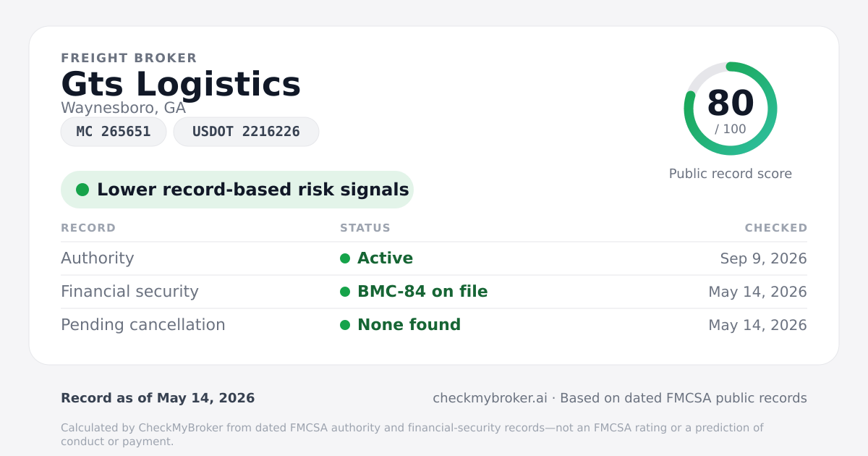Click the Lower record-based risk signals pill

[x=237, y=190]
